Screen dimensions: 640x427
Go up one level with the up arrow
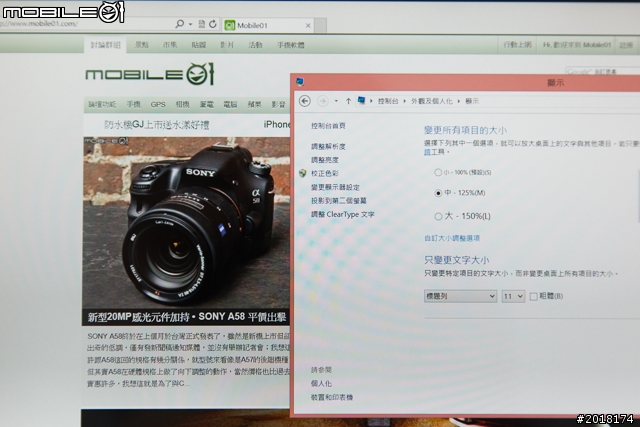point(348,101)
